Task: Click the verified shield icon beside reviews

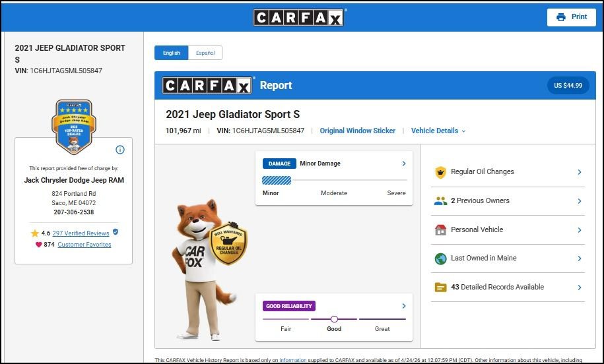Action: coord(116,232)
